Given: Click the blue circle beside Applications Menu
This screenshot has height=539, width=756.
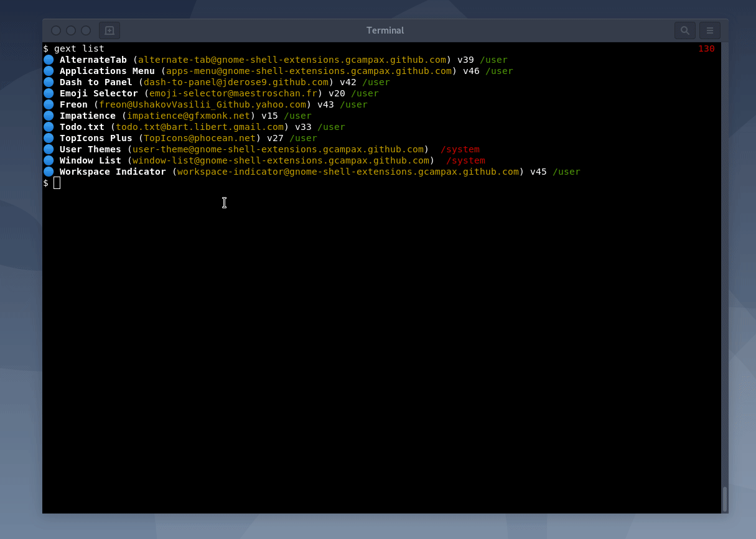Looking at the screenshot, I should (49, 71).
